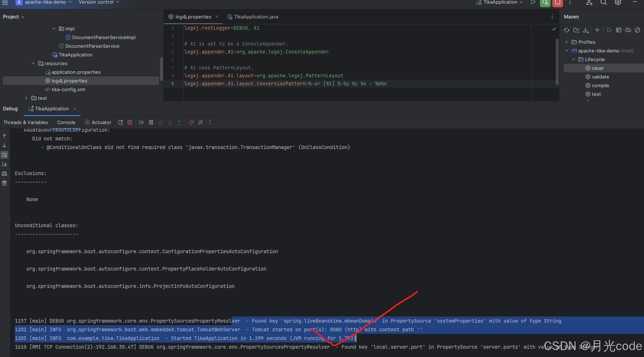Resume program execution
The height and width of the screenshot is (357, 644).
(142, 122)
